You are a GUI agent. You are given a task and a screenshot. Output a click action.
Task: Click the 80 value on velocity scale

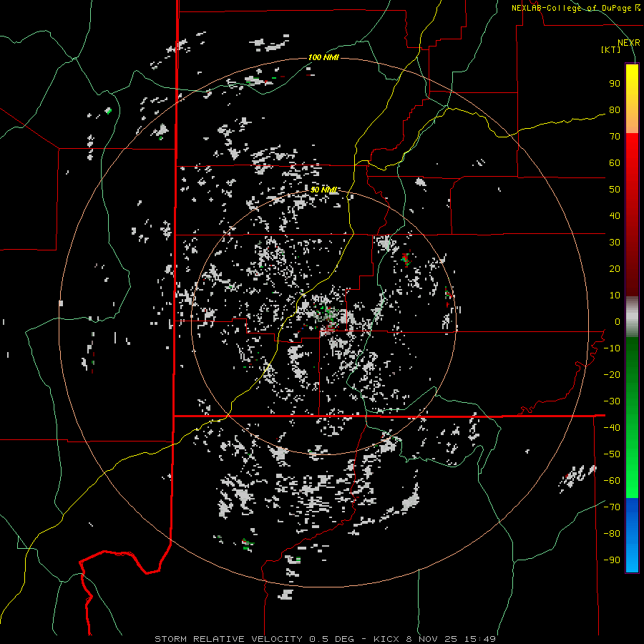615,110
